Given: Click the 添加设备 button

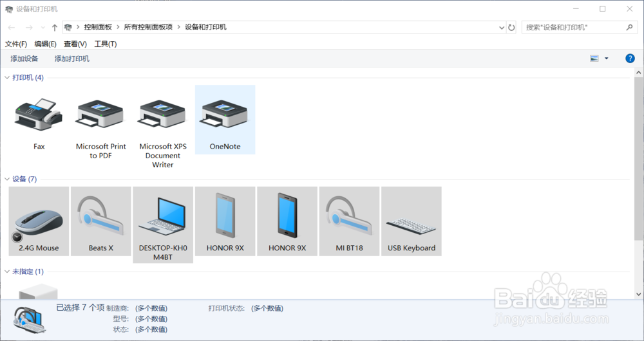Looking at the screenshot, I should click(24, 59).
